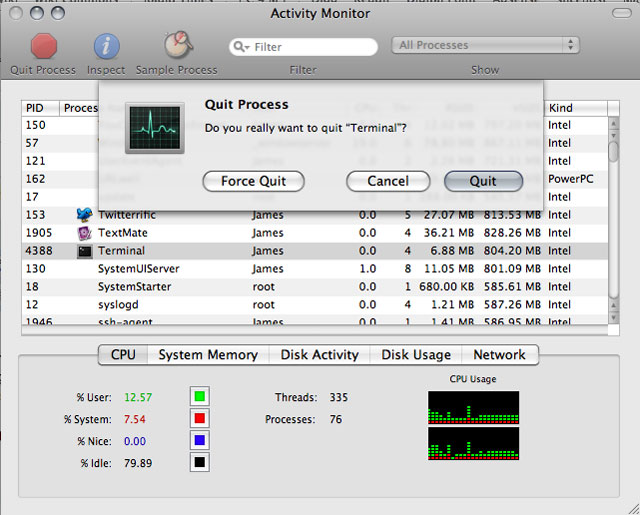Click the Terminal icon in process list
Image resolution: width=640 pixels, height=515 pixels.
coord(85,251)
